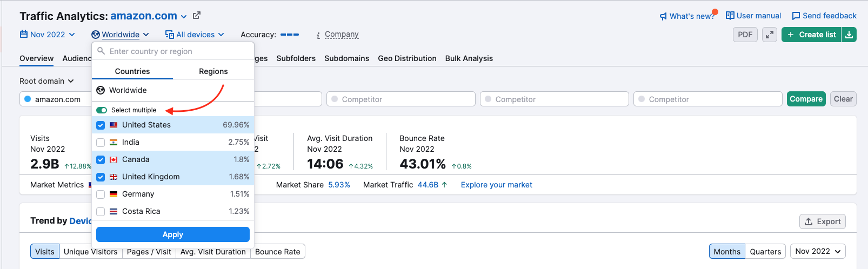Turn off the Select multiple toggle
The height and width of the screenshot is (269, 868).
pyautogui.click(x=102, y=110)
